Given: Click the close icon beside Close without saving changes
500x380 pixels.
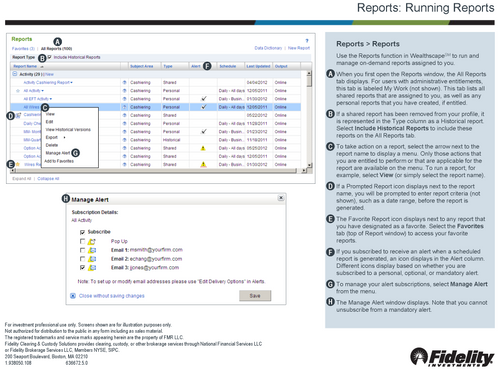Looking at the screenshot, I should (73, 296).
